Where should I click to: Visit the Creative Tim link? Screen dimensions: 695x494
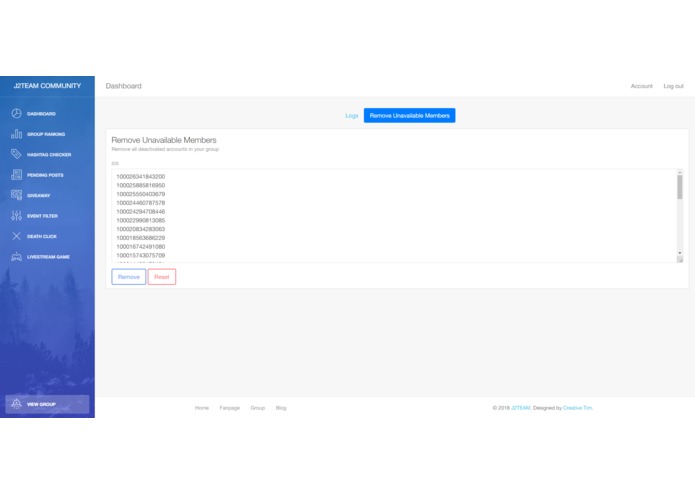[578, 408]
